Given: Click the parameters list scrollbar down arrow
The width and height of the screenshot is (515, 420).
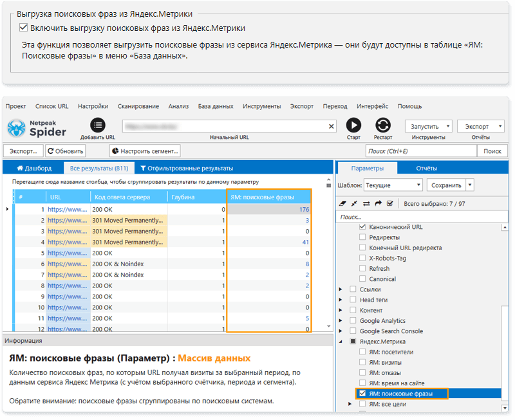Looking at the screenshot, I should (x=505, y=408).
